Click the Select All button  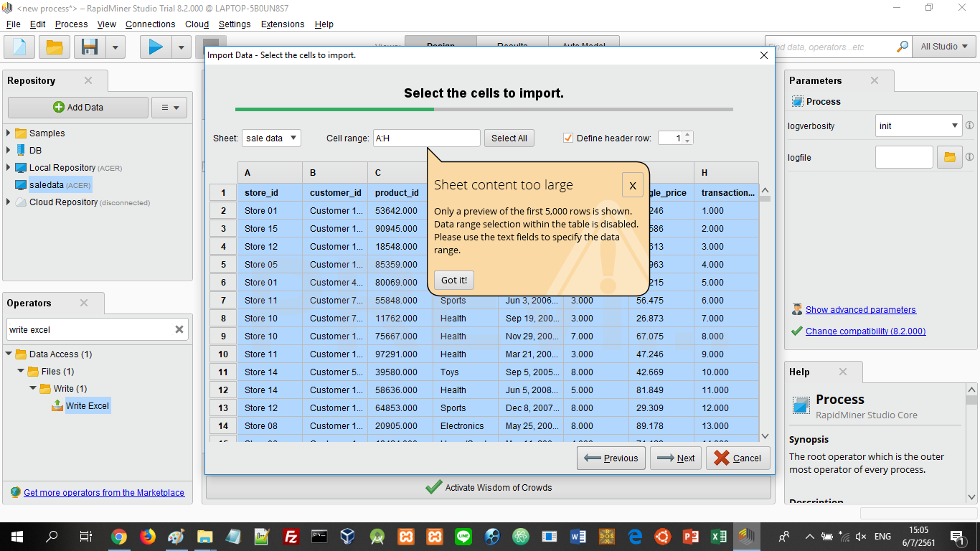coord(509,138)
